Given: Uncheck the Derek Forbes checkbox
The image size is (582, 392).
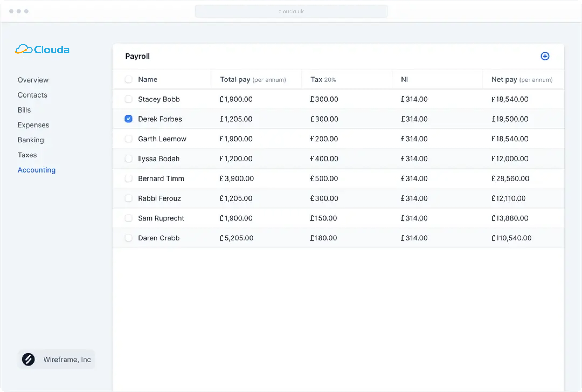Looking at the screenshot, I should [128, 119].
